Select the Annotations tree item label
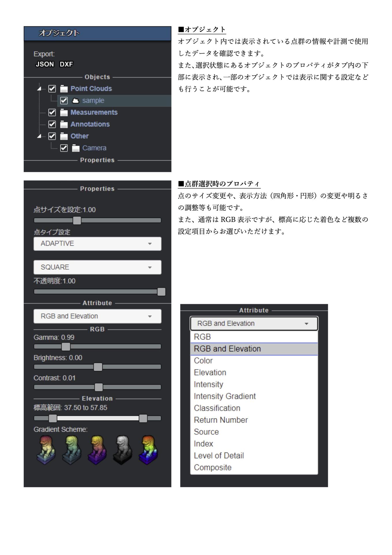 90,124
